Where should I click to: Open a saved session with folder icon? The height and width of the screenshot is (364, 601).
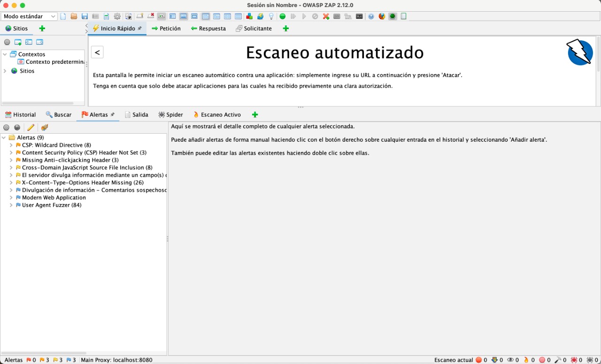pos(73,16)
